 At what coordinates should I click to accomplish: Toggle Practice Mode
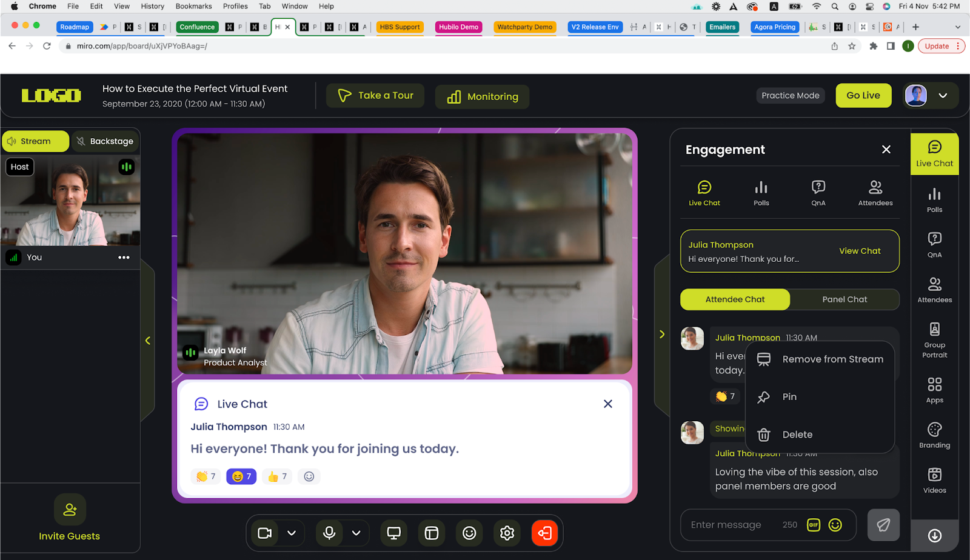tap(790, 95)
